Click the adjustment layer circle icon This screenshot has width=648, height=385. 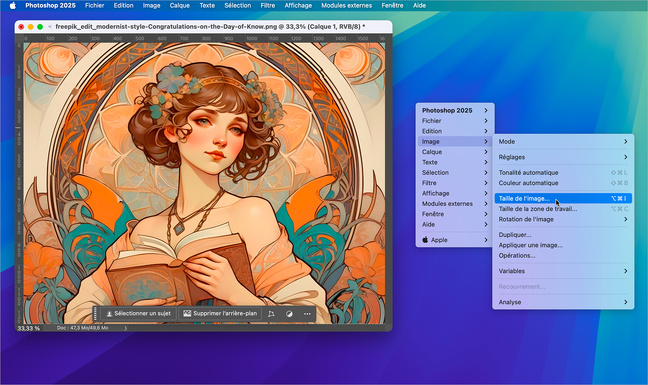tap(289, 314)
